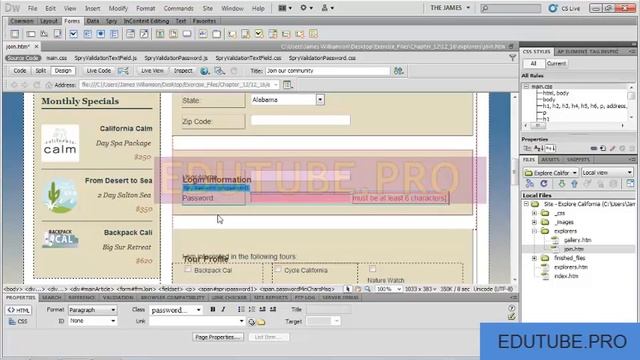
Task: Switch to the Common insert tab
Action: [22, 21]
